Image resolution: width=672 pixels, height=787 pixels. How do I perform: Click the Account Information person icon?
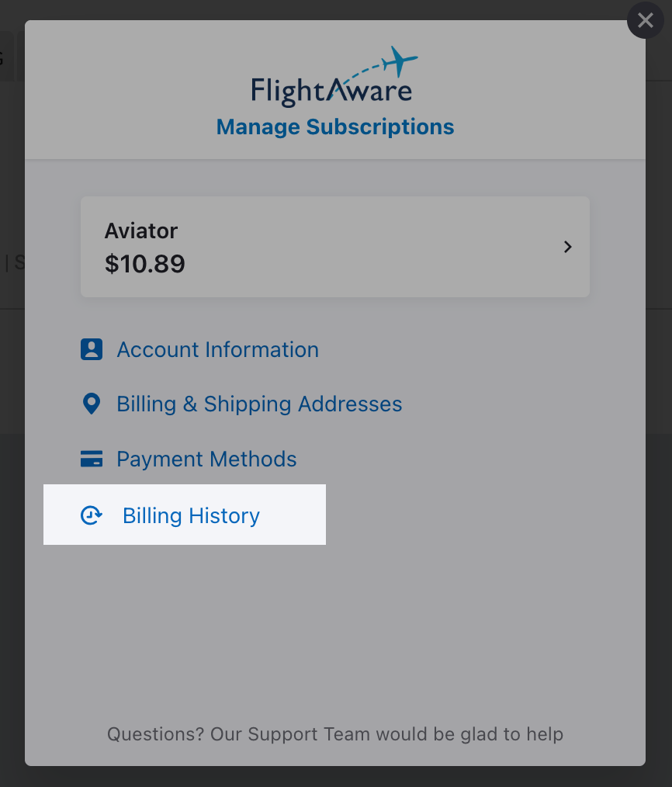92,349
